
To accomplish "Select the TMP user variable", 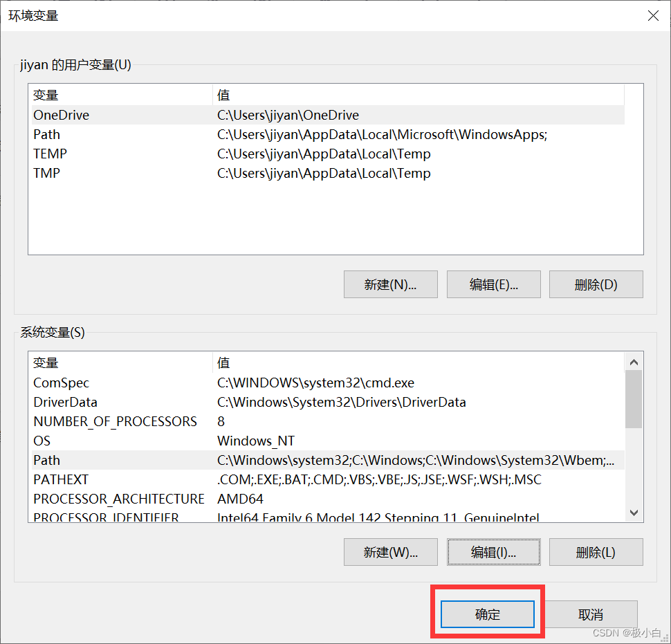I will [x=328, y=173].
